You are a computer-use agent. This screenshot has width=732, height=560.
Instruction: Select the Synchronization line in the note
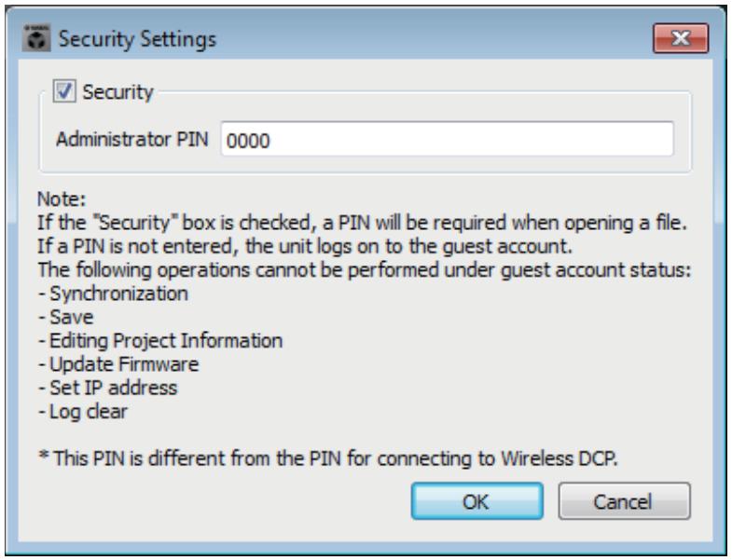click(113, 294)
